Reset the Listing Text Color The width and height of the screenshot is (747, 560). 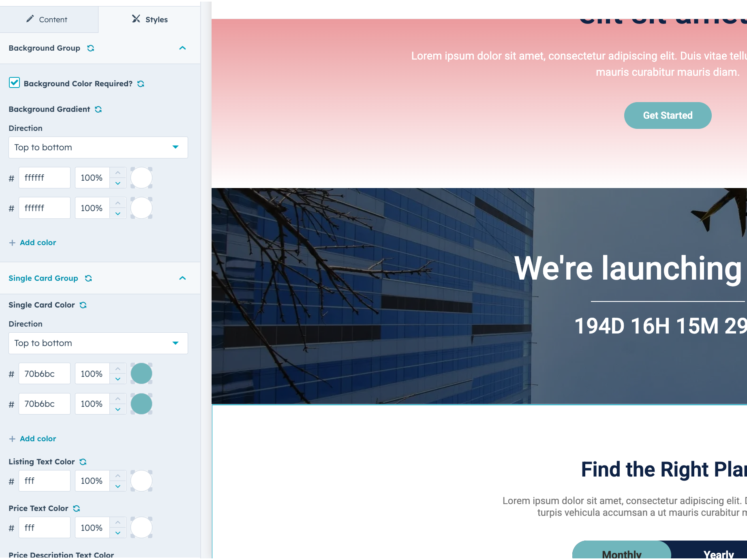[83, 462]
